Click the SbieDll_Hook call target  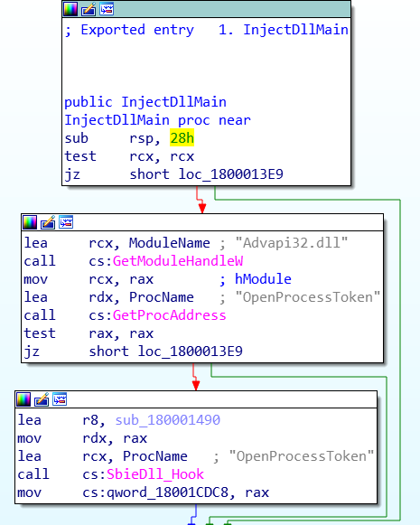[155, 474]
